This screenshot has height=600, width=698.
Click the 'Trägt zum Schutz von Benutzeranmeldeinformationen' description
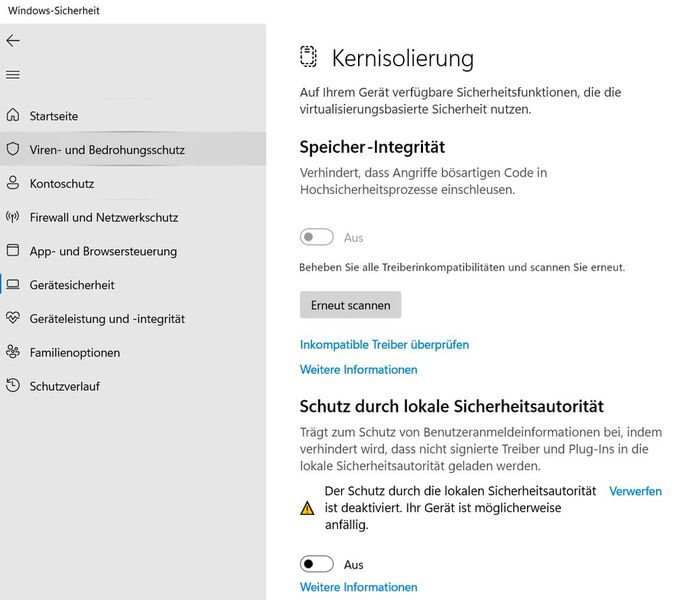point(481,449)
